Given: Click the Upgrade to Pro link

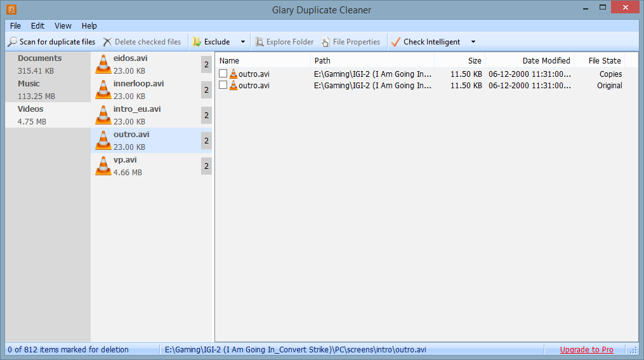Looking at the screenshot, I should (x=586, y=350).
